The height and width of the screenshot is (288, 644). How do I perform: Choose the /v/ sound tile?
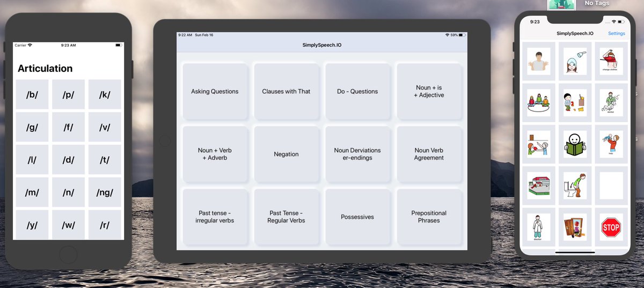(x=105, y=128)
